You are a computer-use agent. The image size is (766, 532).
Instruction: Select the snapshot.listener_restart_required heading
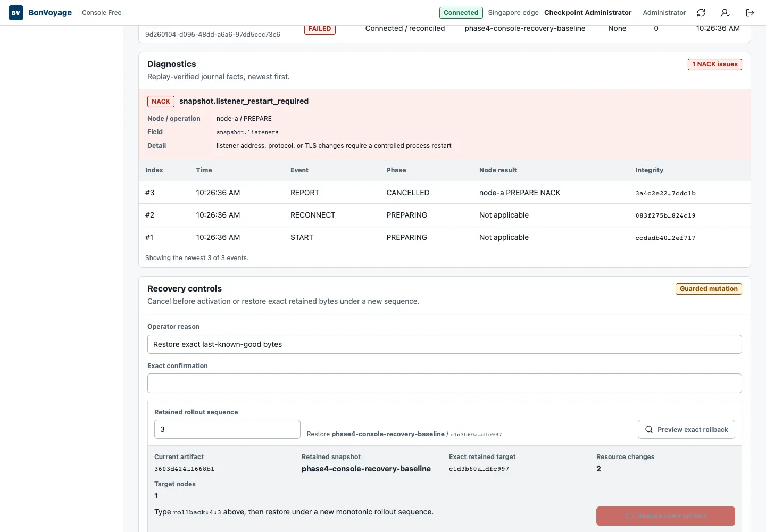click(x=244, y=101)
